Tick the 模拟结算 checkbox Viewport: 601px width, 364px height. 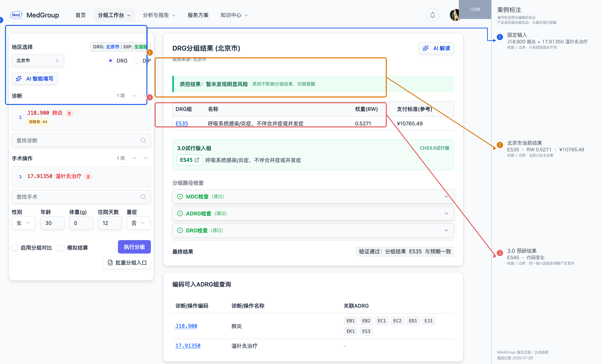click(61, 248)
